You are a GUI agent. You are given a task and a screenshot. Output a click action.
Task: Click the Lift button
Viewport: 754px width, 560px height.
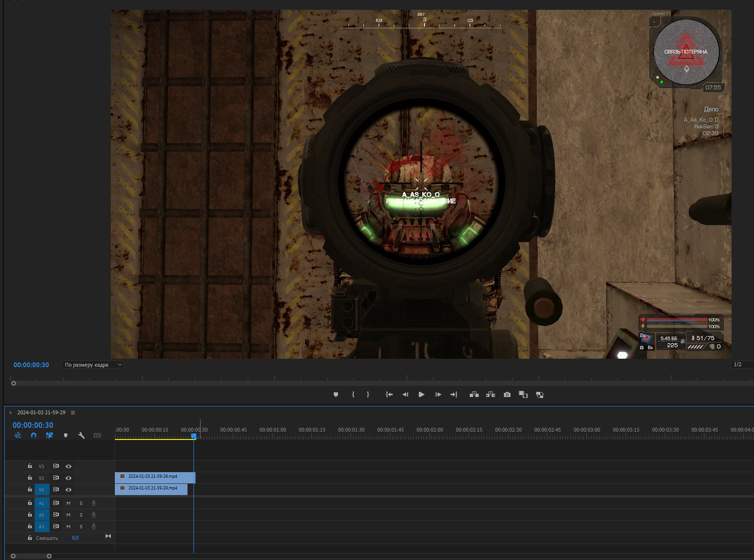[474, 395]
